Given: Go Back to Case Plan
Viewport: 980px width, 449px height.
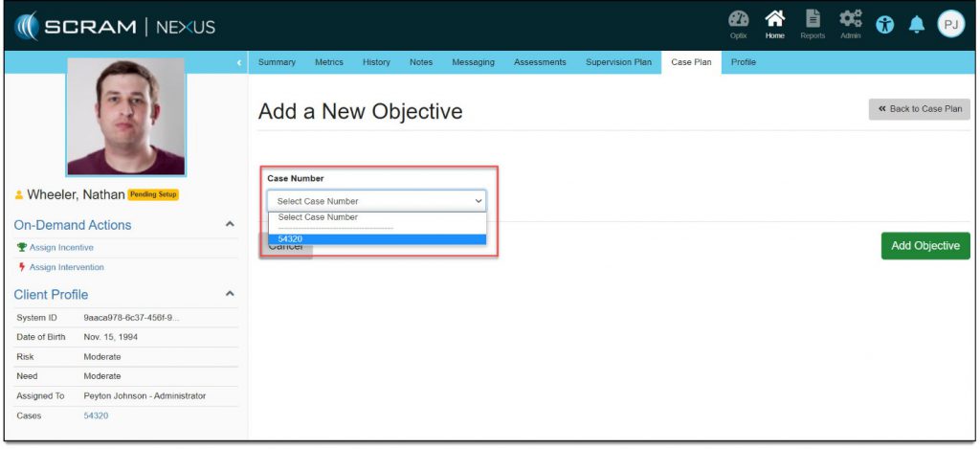Looking at the screenshot, I should 919,109.
